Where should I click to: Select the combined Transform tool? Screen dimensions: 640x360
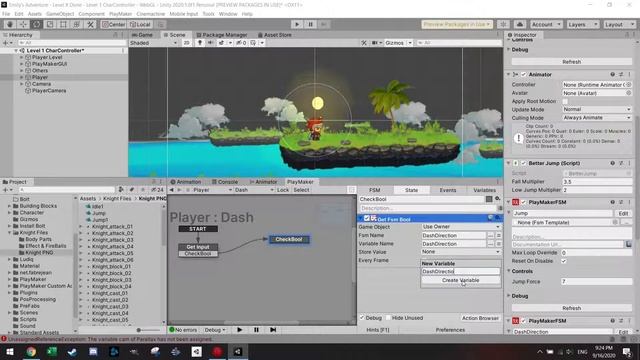click(x=77, y=24)
